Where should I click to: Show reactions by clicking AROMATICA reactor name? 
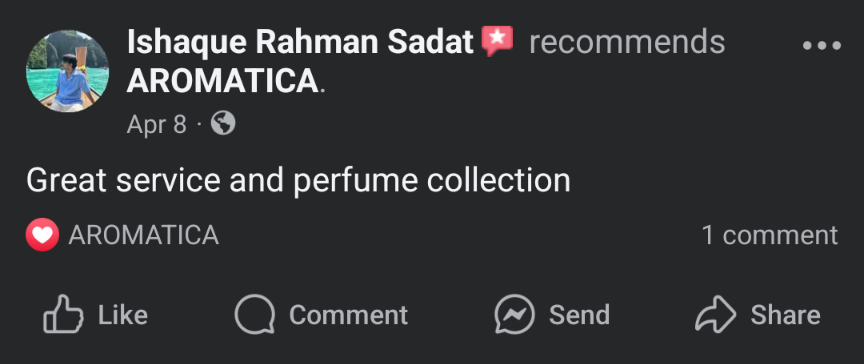[143, 235]
